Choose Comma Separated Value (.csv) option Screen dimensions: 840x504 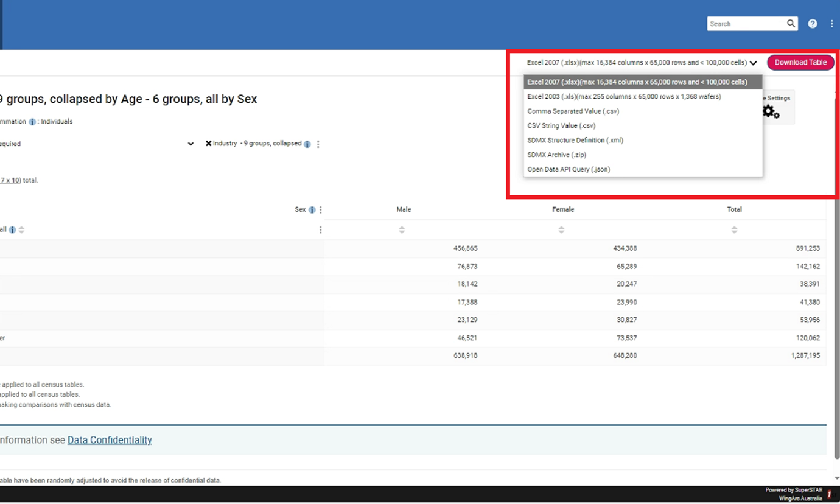click(x=573, y=111)
